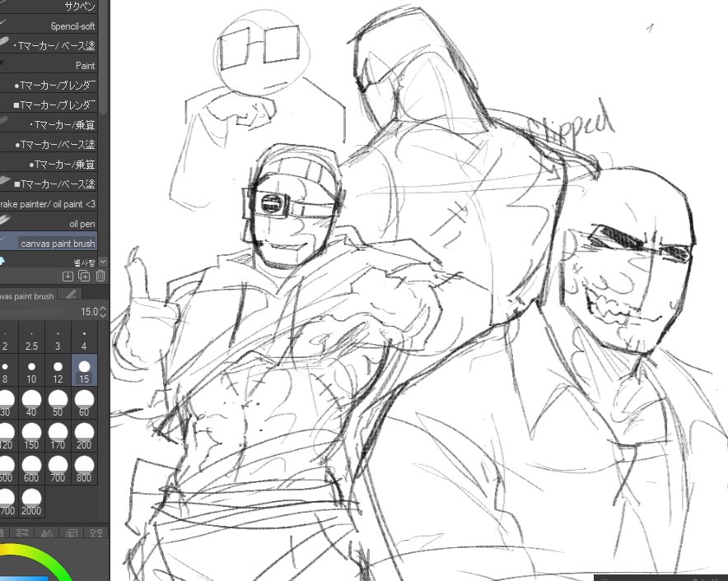
Task: Open the mountain-shaped color panel tab
Action: click(x=47, y=532)
